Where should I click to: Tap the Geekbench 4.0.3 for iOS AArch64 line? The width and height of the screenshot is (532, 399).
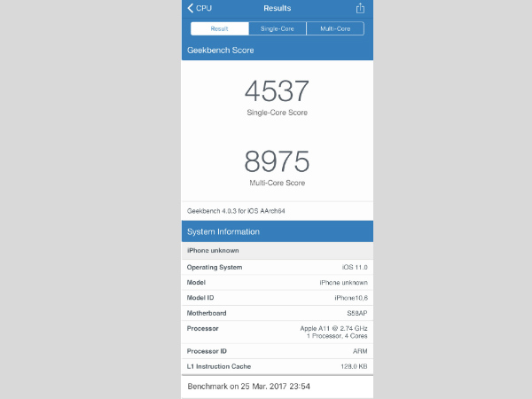(236, 211)
